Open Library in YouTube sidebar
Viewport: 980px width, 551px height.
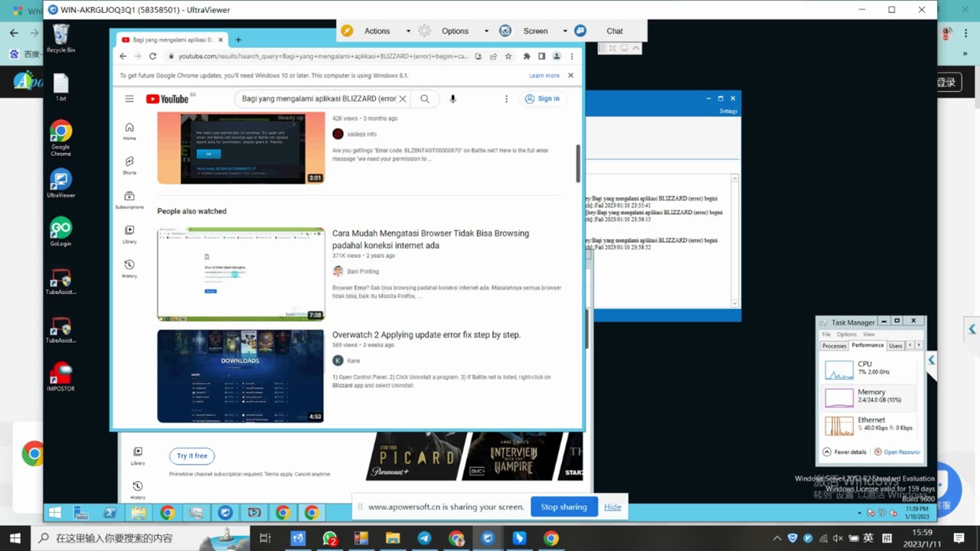(129, 234)
